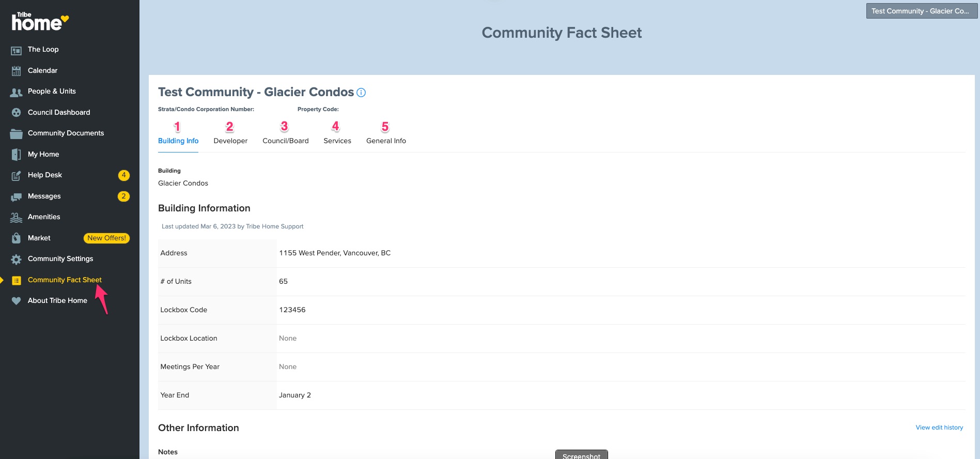Click the info icon beside Glacier Condos
This screenshot has height=459, width=980.
(361, 93)
